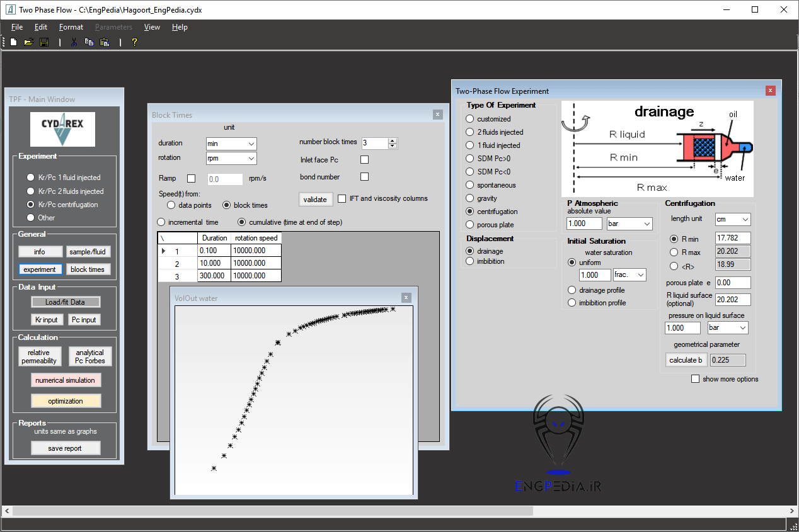Click the numerical simulation button
Image resolution: width=799 pixels, height=532 pixels.
coord(66,380)
